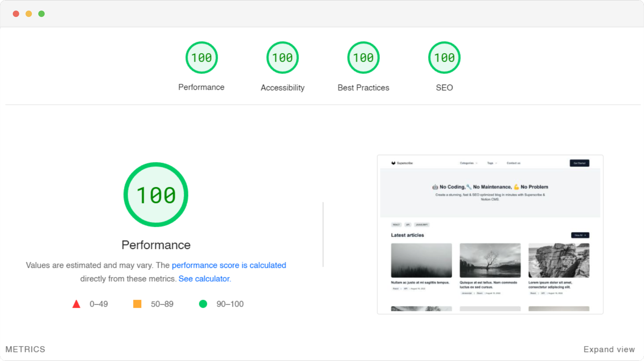
Task: Click the Superscribe logo in the preview
Action: pos(402,163)
